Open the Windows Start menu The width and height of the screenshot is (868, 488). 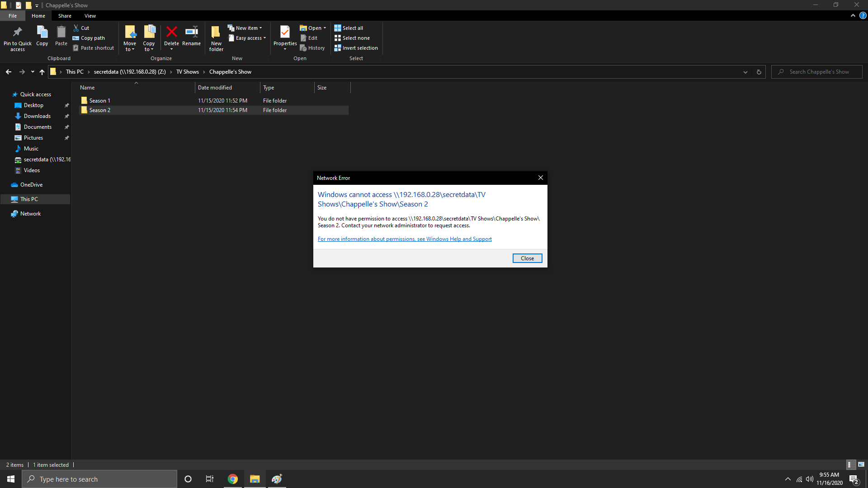point(11,479)
